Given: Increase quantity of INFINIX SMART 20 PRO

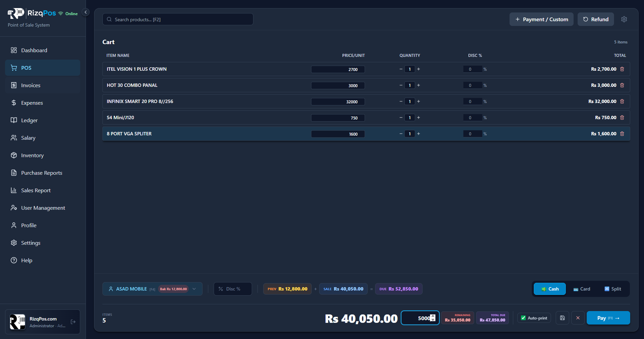Looking at the screenshot, I should [x=419, y=101].
